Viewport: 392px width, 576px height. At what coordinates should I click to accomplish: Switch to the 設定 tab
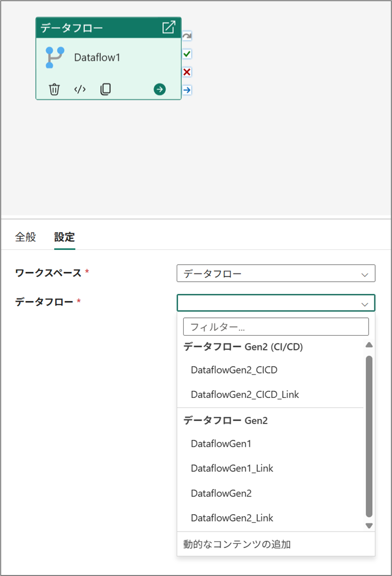pyautogui.click(x=65, y=237)
